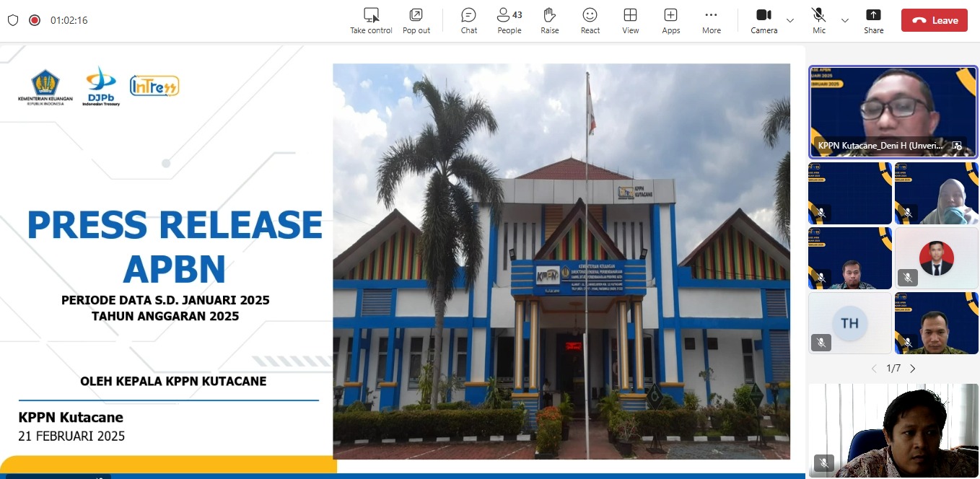Viewport: 980px width, 479px height.
Task: Click the red recording indicator
Action: click(x=34, y=20)
